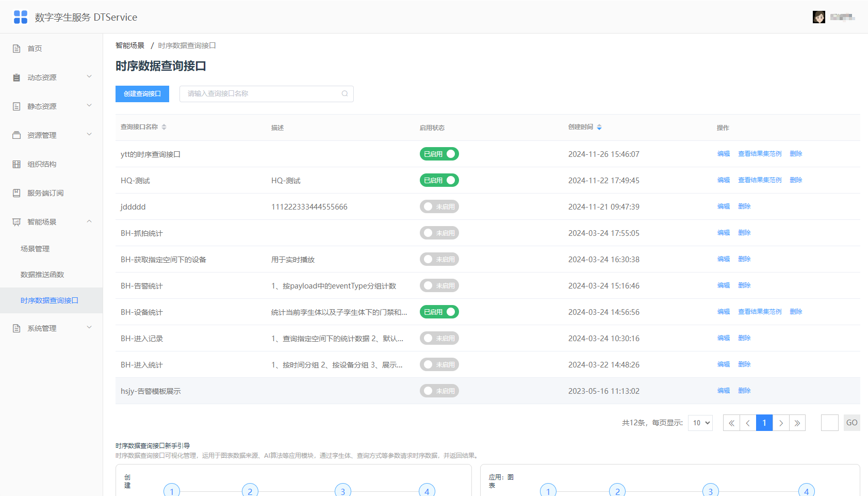Click the GO page jump button
The height and width of the screenshot is (496, 868).
coord(852,423)
